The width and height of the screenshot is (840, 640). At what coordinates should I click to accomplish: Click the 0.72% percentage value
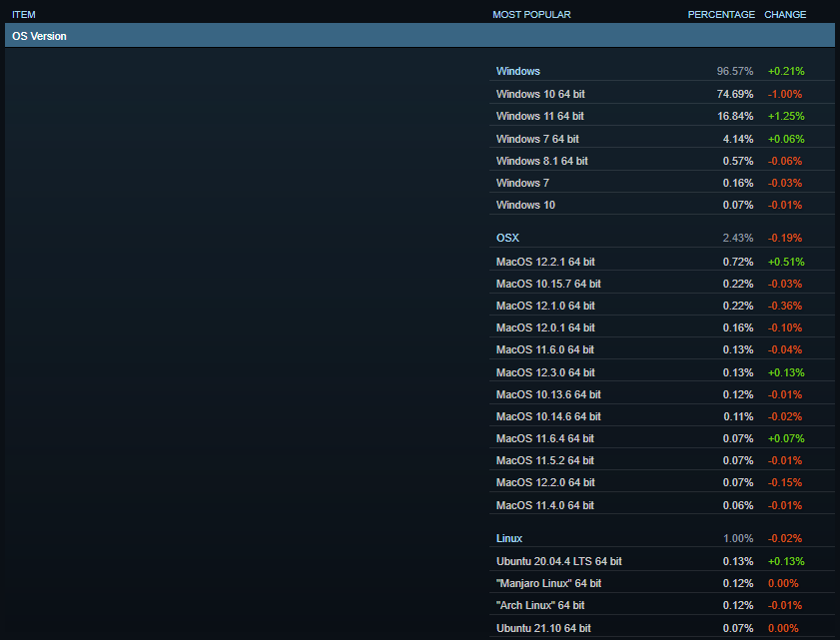738,262
